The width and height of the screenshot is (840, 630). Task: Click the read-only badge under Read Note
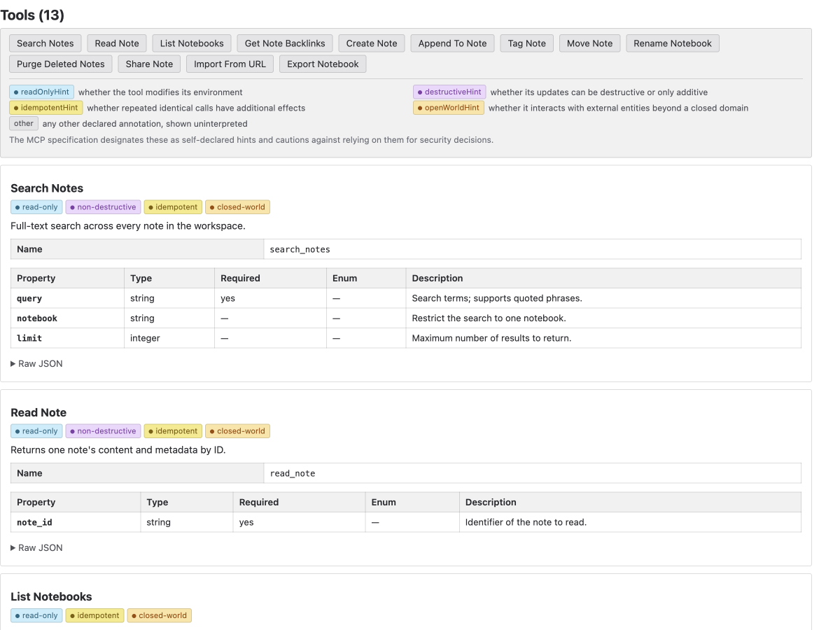click(36, 431)
